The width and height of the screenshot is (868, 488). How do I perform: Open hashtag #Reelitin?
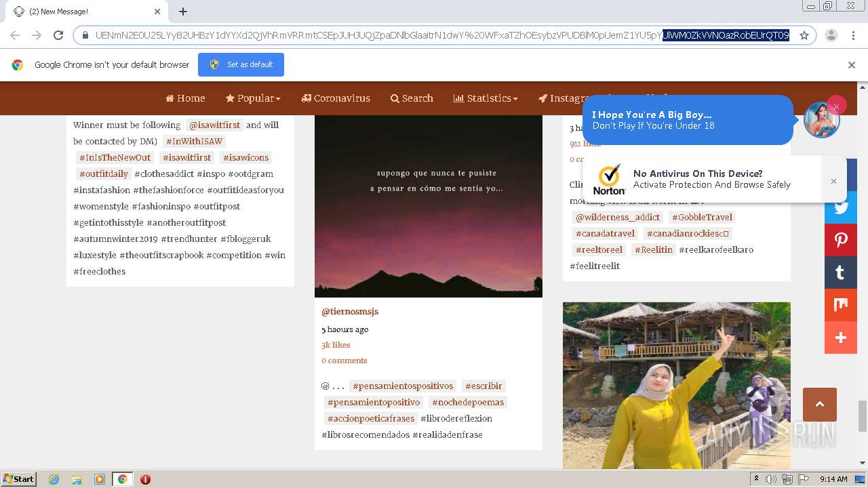click(654, 249)
